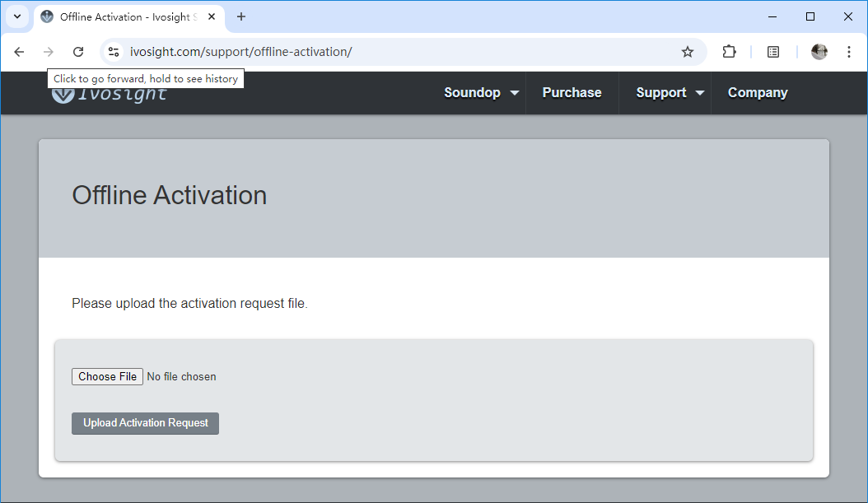The height and width of the screenshot is (503, 868).
Task: Click the Choose File button
Action: point(107,376)
